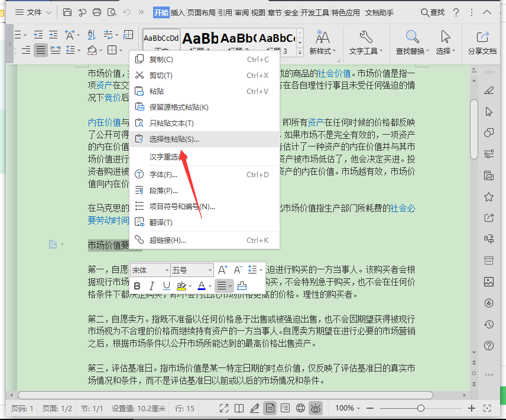Image resolution: width=506 pixels, height=420 pixels.
Task: Apply the yellow highlight color
Action: [x=181, y=286]
